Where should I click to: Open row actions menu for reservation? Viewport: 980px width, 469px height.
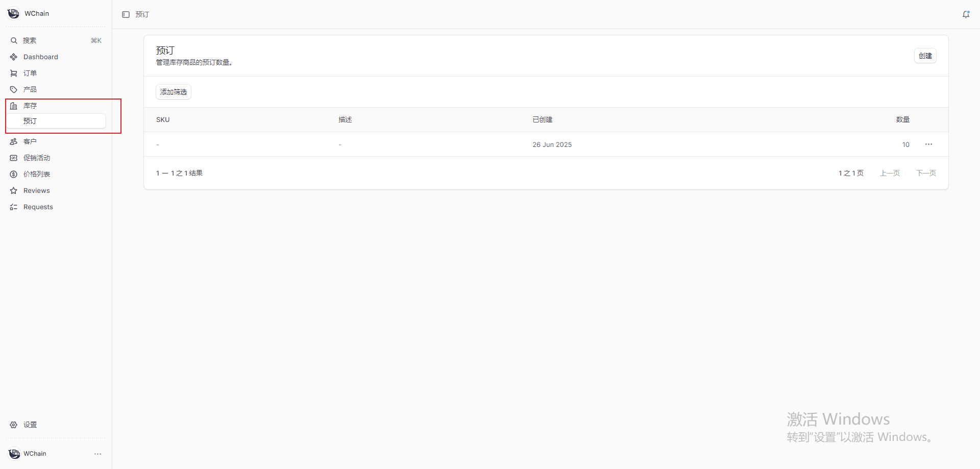pos(928,144)
